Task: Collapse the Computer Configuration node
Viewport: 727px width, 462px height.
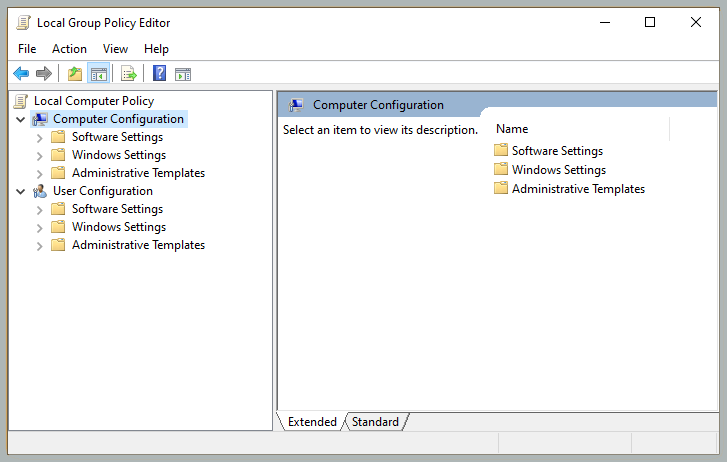Action: pos(20,119)
